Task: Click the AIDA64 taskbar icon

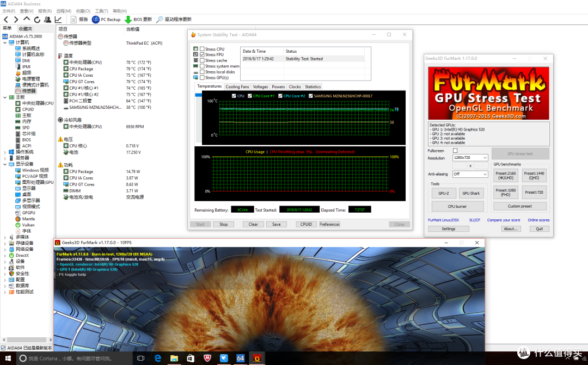Action: point(241,358)
